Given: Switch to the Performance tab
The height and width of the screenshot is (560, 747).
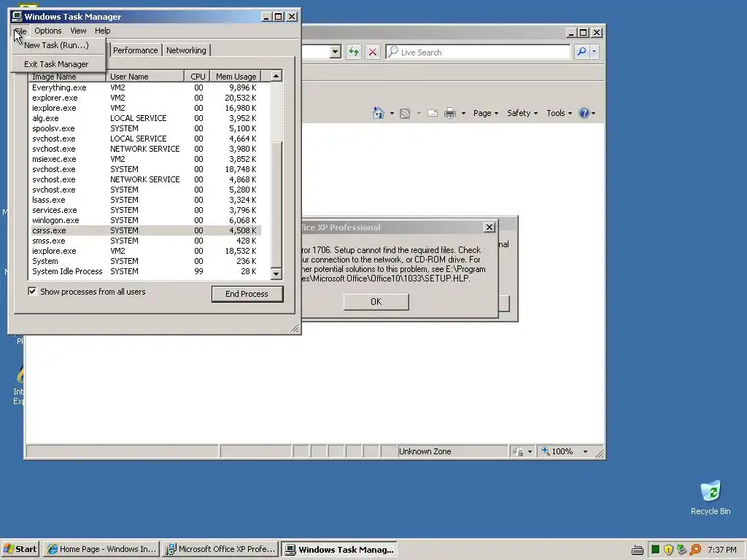Looking at the screenshot, I should click(135, 50).
